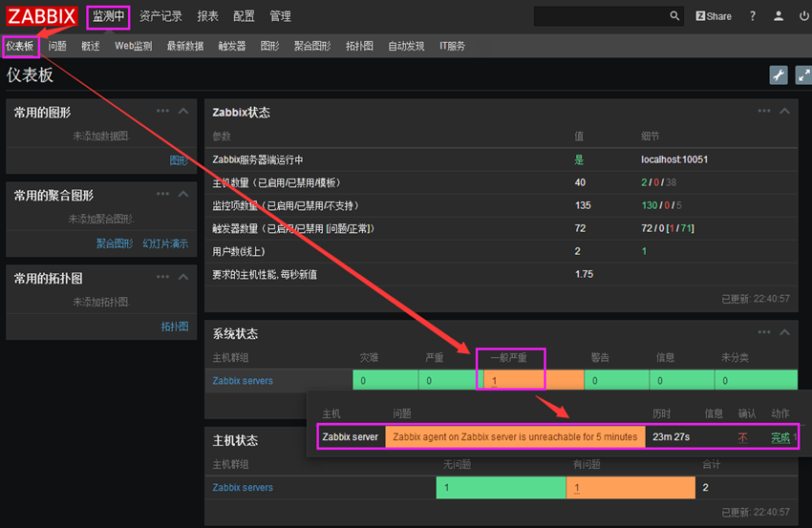Open the 管理 top menu
The width and height of the screenshot is (812, 528).
[280, 16]
